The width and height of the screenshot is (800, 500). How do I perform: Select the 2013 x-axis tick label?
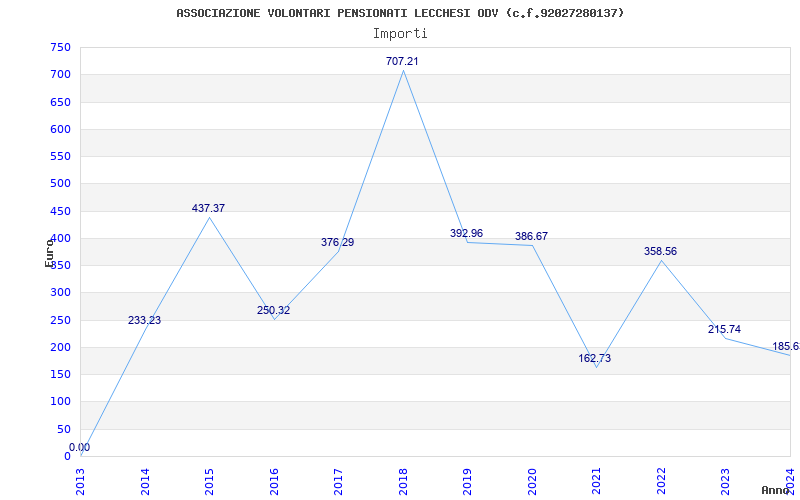tap(81, 481)
